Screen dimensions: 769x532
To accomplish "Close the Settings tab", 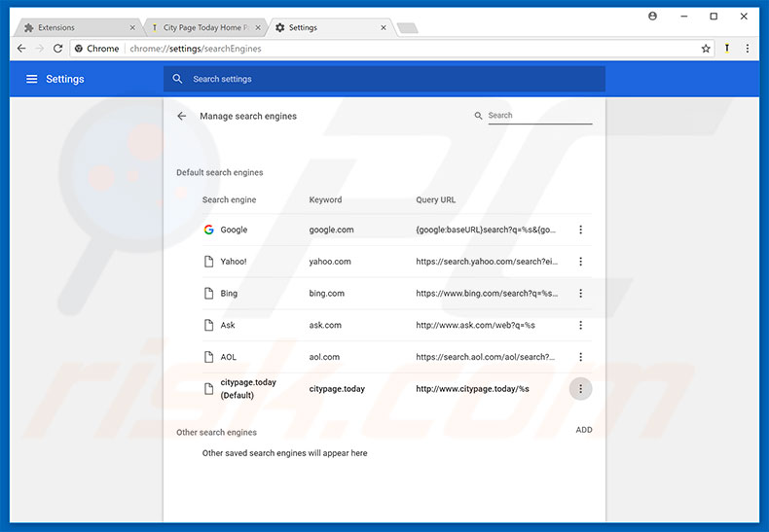I will [384, 28].
